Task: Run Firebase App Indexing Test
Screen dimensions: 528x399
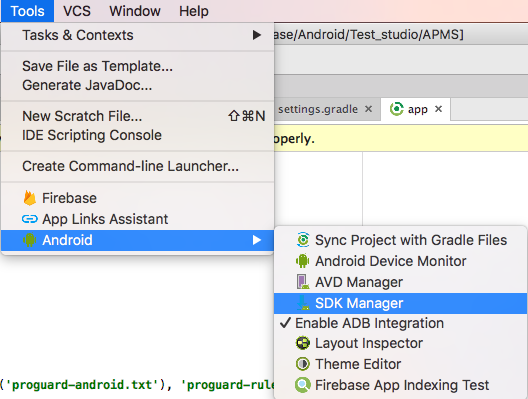Action: pyautogui.click(x=401, y=385)
